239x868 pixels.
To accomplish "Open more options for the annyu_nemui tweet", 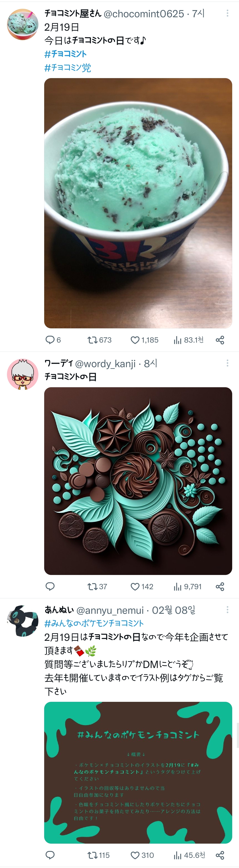I will click(227, 610).
